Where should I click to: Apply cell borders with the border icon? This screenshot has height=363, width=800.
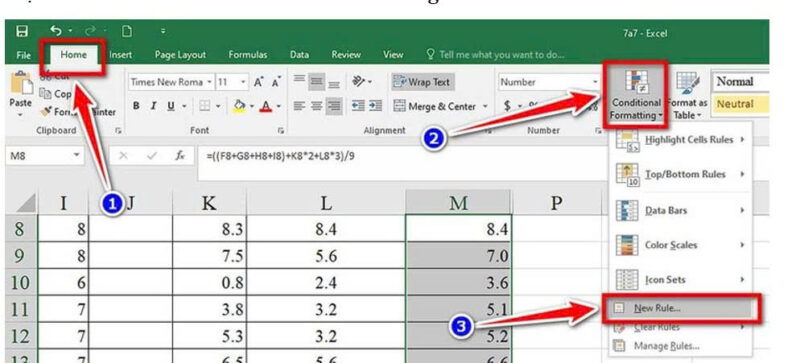[204, 106]
